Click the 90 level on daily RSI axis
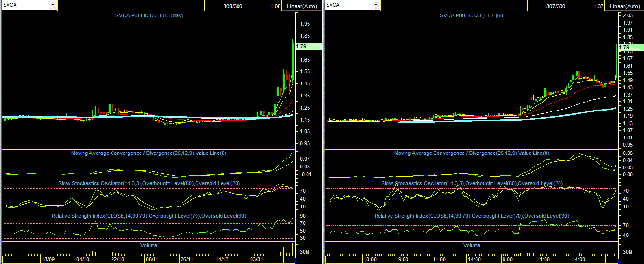 pos(302,216)
